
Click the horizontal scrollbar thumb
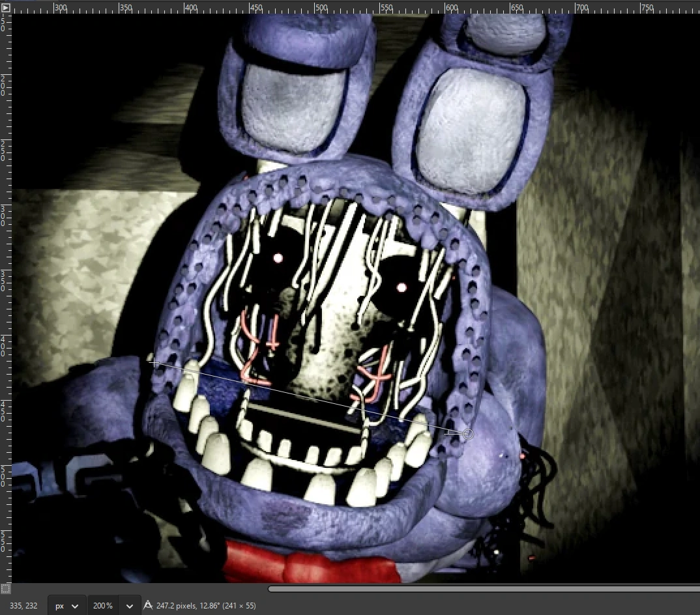[484, 589]
